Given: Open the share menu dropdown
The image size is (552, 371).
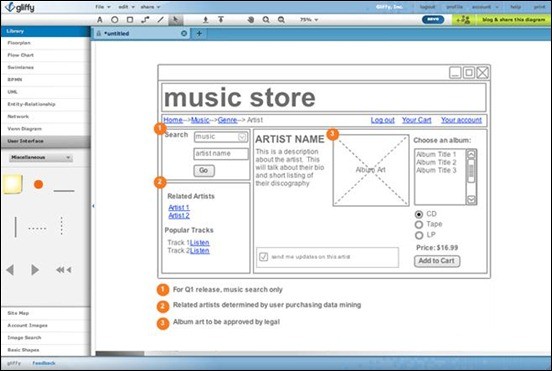Looking at the screenshot, I should [150, 7].
